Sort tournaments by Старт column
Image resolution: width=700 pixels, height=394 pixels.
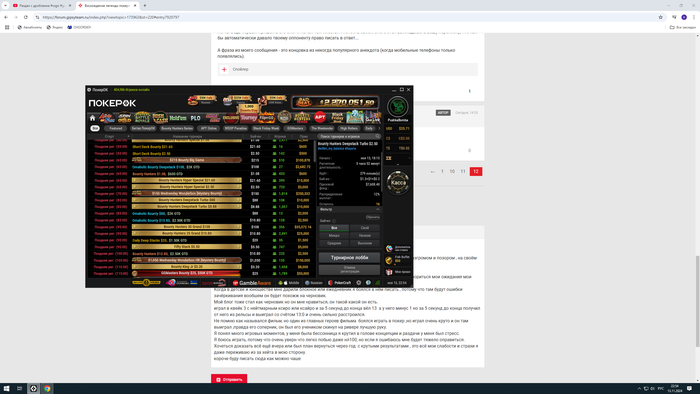(x=109, y=137)
